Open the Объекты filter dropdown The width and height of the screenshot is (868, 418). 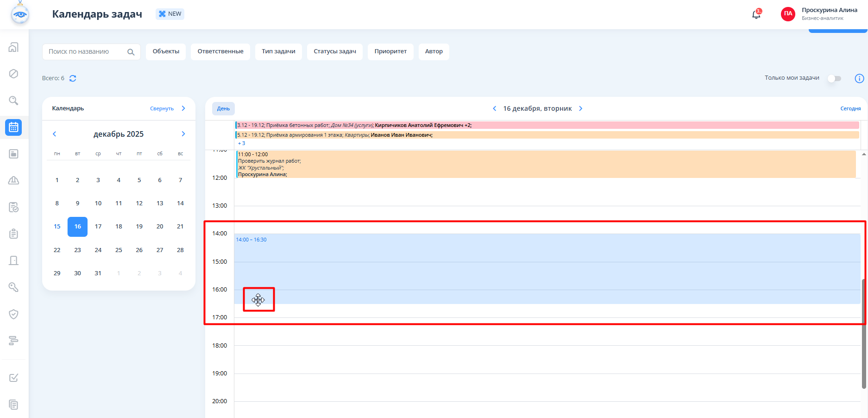166,51
